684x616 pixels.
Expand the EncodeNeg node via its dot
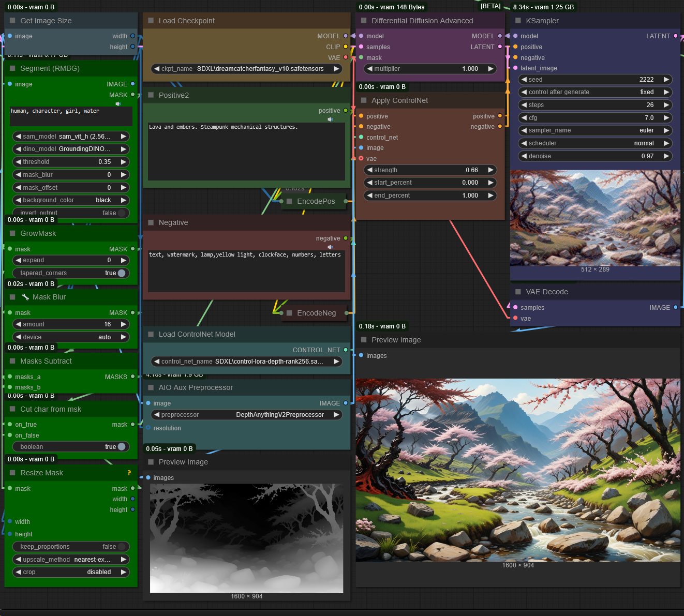(290, 313)
